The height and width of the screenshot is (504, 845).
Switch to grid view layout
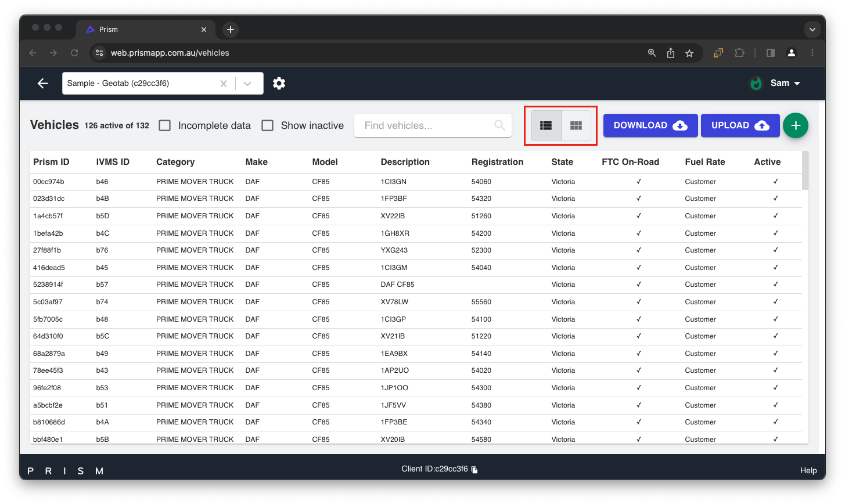click(x=576, y=125)
